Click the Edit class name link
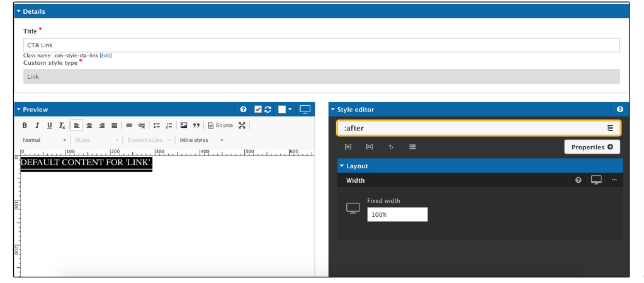 click(106, 55)
